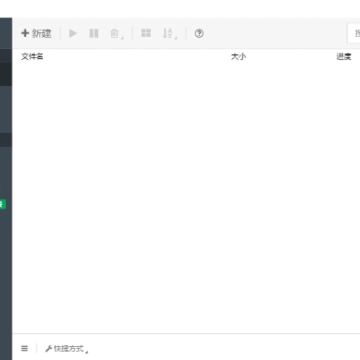Open the hamburger menu icon in bottom bar
This screenshot has height=360, width=360.
click(24, 348)
